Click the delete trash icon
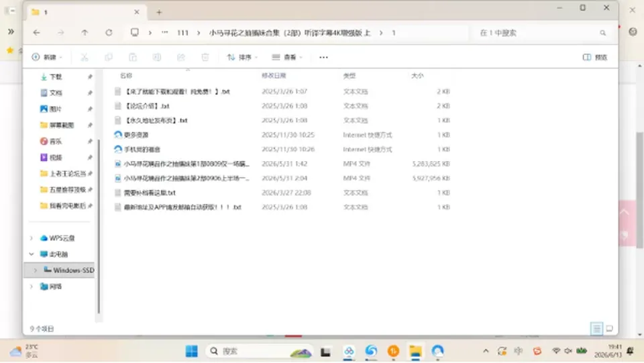Image resolution: width=644 pixels, height=363 pixels. tap(205, 57)
